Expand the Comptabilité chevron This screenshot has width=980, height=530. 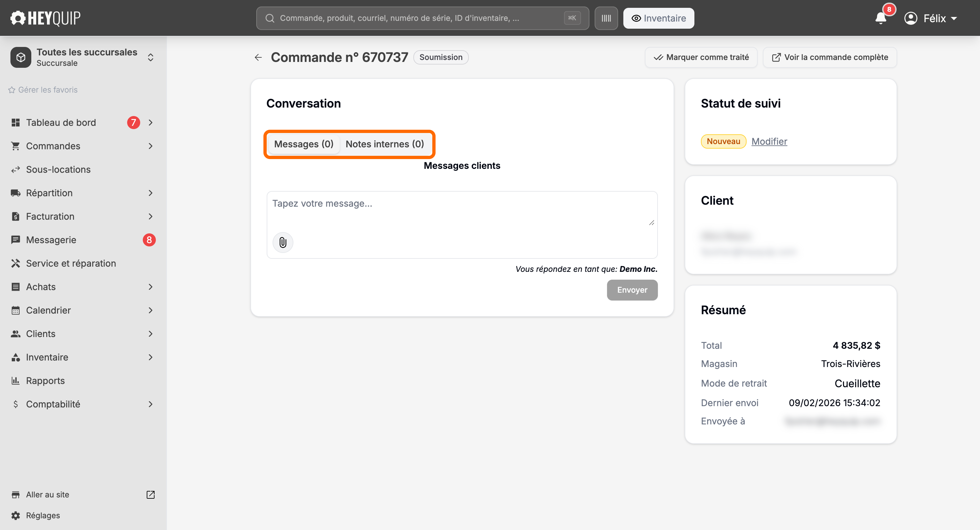tap(151, 404)
